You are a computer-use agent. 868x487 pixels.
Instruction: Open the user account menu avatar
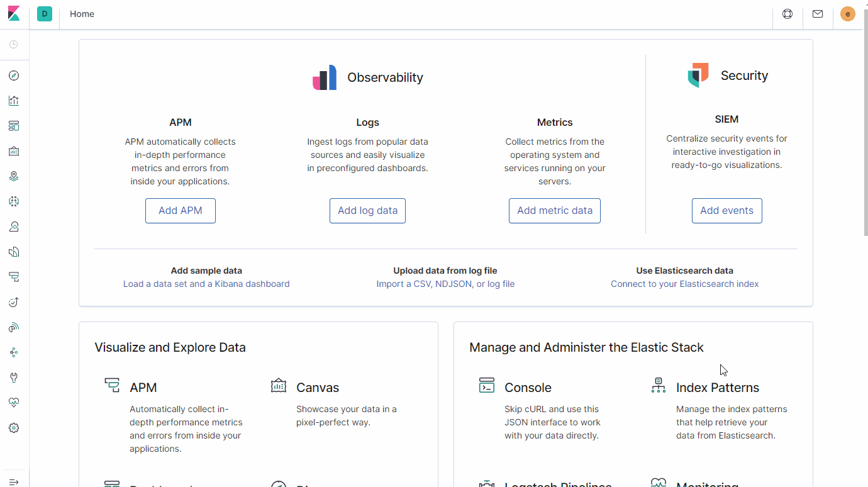click(848, 13)
